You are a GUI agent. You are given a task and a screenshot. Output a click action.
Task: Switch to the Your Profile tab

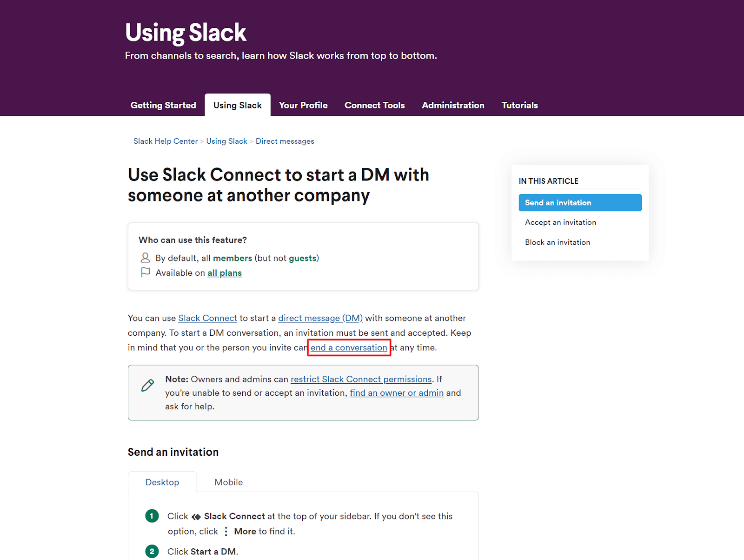point(303,105)
